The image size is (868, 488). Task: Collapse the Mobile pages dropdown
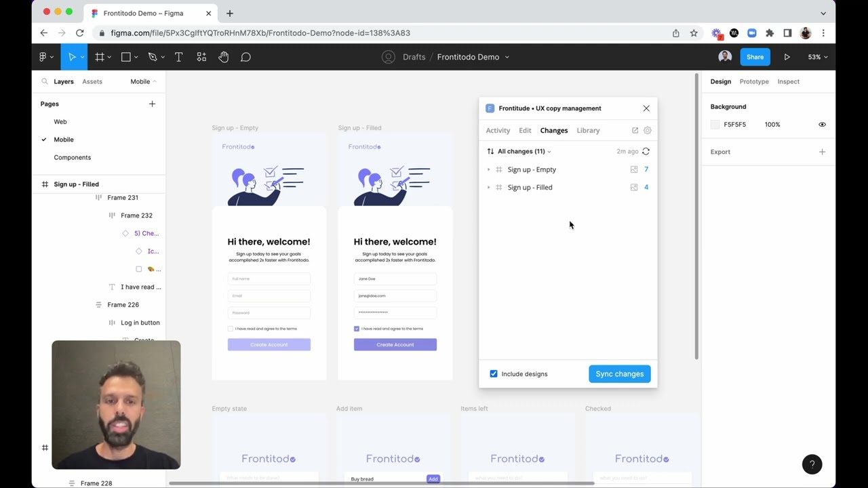click(143, 81)
